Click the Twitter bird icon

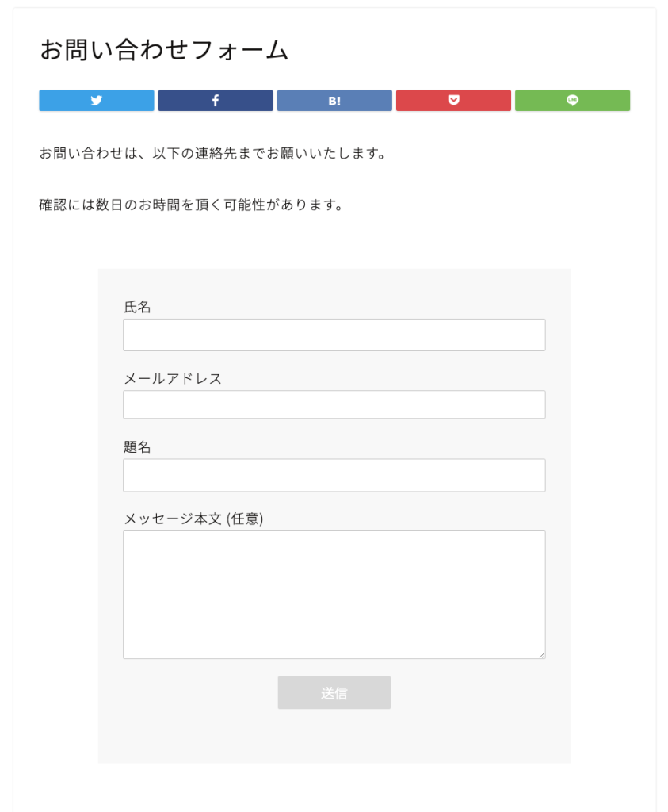(x=96, y=100)
